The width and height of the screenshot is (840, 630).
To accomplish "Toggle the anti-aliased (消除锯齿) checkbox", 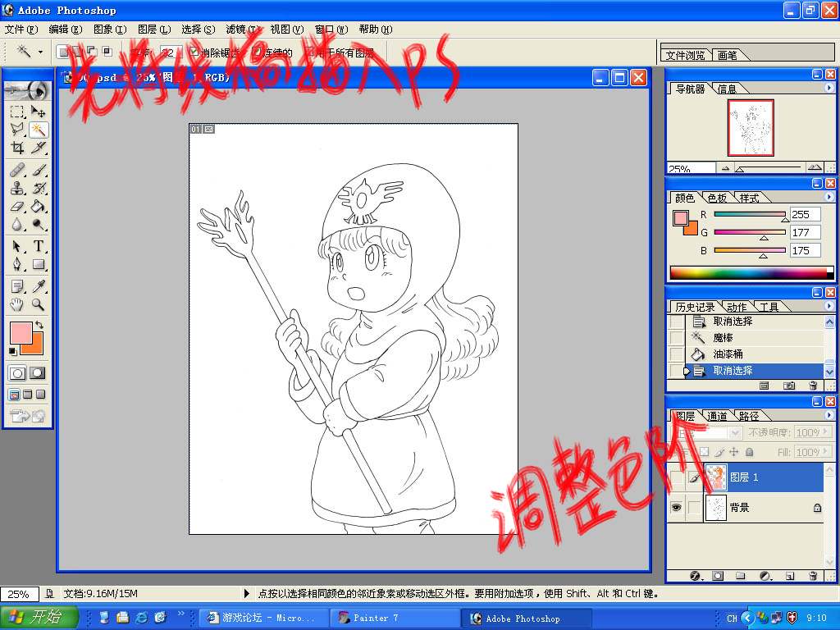I will point(194,52).
